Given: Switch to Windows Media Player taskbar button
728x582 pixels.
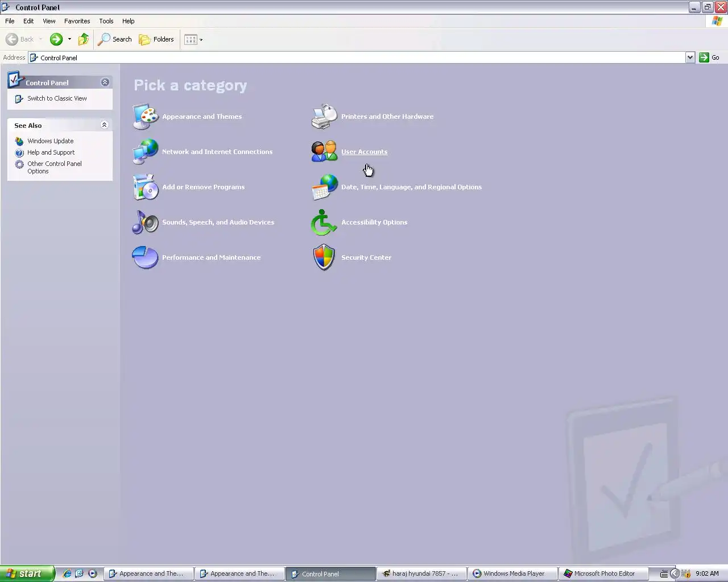Looking at the screenshot, I should [x=512, y=573].
